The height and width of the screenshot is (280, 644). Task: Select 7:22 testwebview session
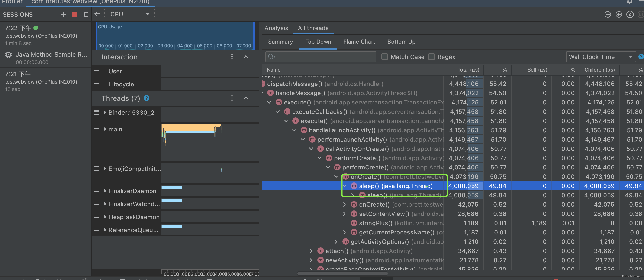(x=46, y=36)
